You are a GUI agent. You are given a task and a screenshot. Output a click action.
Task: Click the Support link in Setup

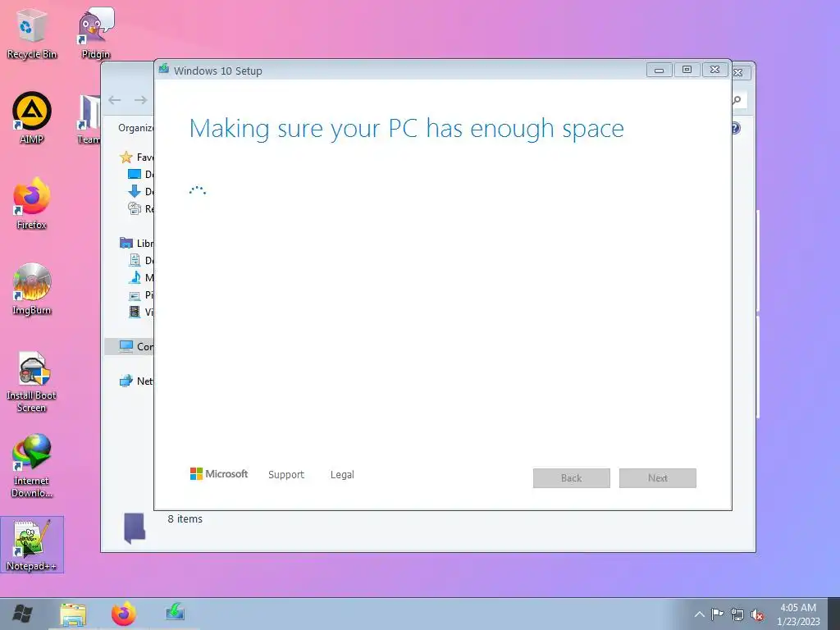click(x=286, y=475)
